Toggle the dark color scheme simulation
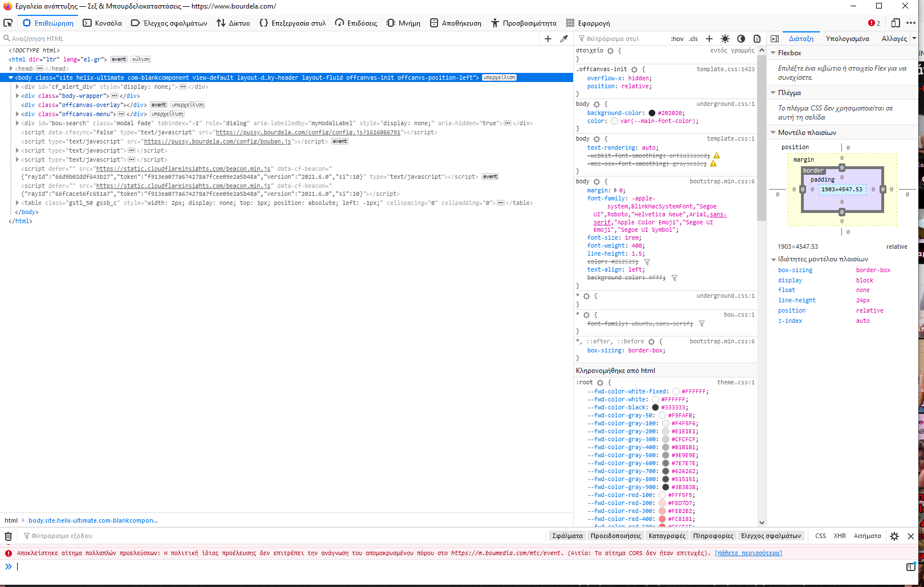The height and width of the screenshot is (587, 924). [x=741, y=39]
